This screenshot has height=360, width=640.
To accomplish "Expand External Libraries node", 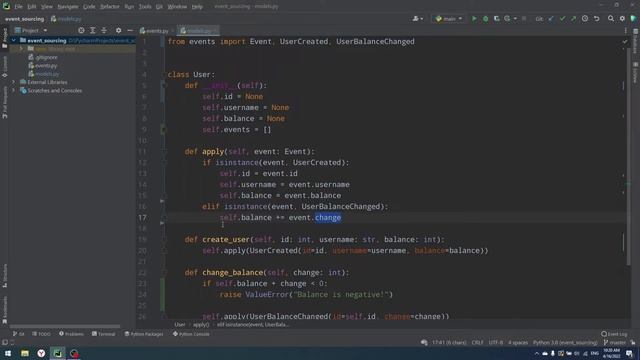I will (x=13, y=82).
